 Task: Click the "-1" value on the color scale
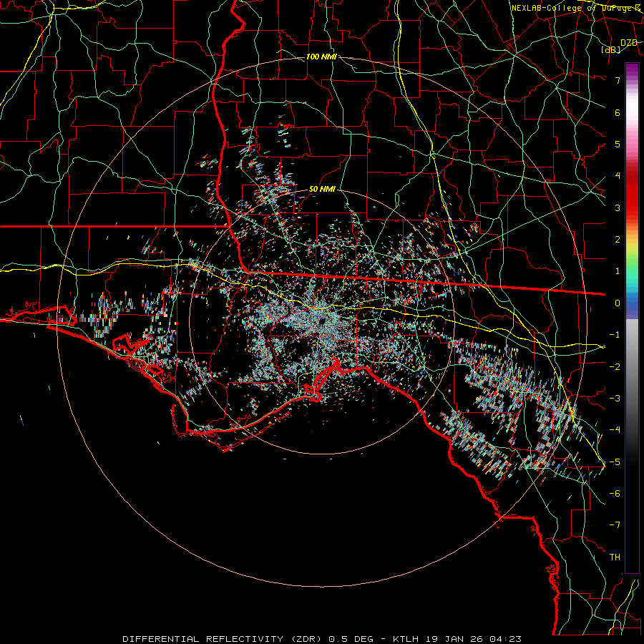coord(615,335)
